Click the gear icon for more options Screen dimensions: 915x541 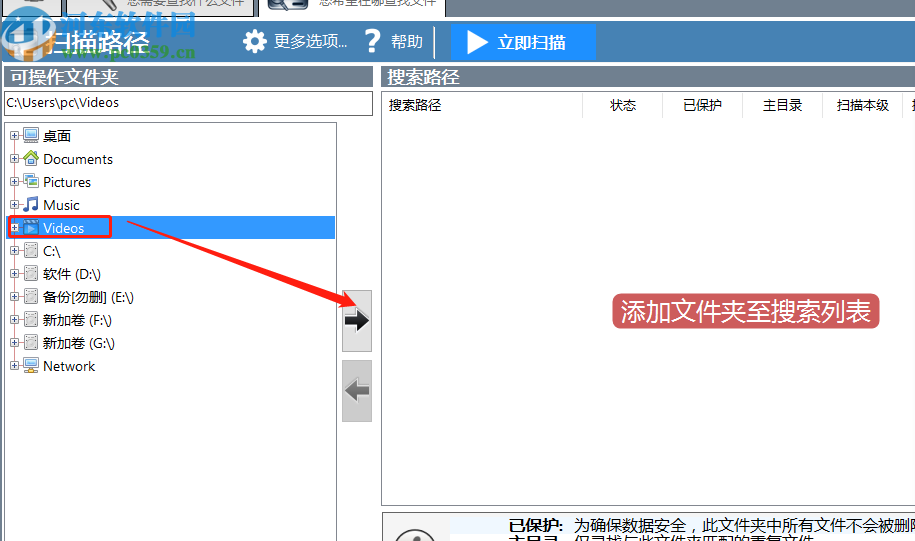[x=254, y=41]
